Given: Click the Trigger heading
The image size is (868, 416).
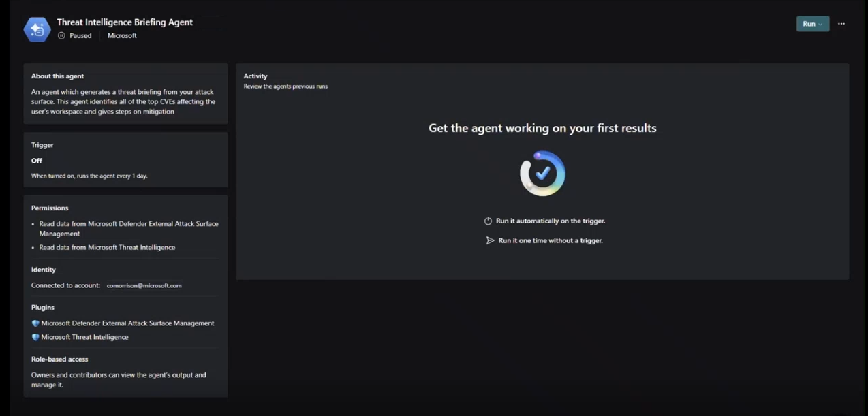Looking at the screenshot, I should click(x=42, y=145).
